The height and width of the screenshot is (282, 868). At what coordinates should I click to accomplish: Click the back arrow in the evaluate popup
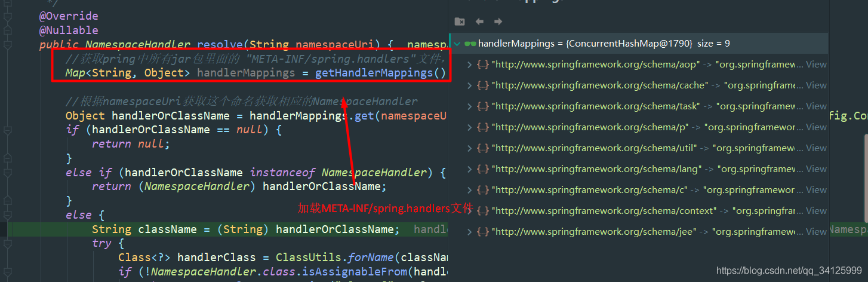pos(479,22)
